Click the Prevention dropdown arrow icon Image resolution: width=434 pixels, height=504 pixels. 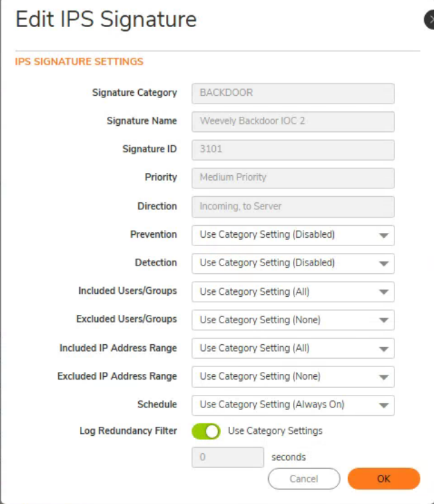383,236
